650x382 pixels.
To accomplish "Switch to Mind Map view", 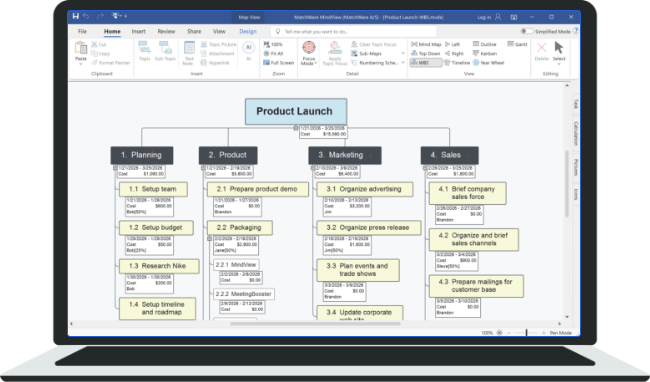I will click(426, 44).
